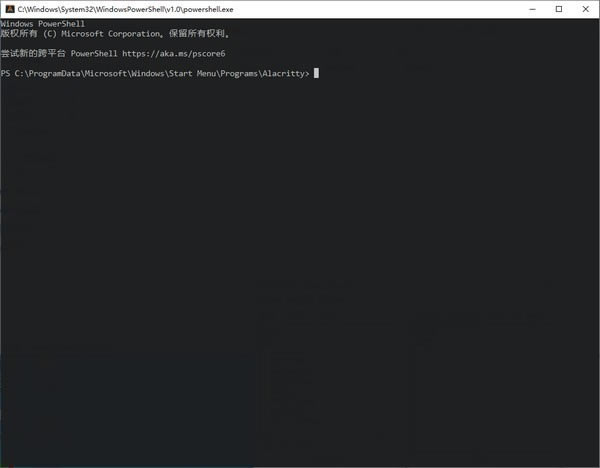Click the blinking cursor block after prompt
The height and width of the screenshot is (468, 600).
pos(316,73)
